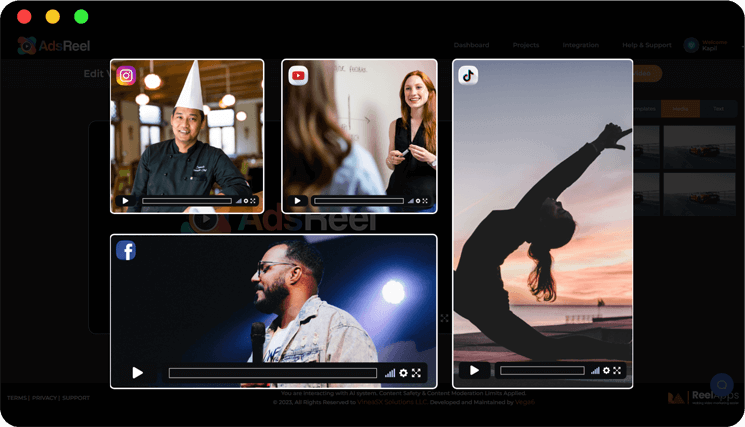The height and width of the screenshot is (427, 745).
Task: Open the chat support bubble icon
Action: pyautogui.click(x=721, y=384)
